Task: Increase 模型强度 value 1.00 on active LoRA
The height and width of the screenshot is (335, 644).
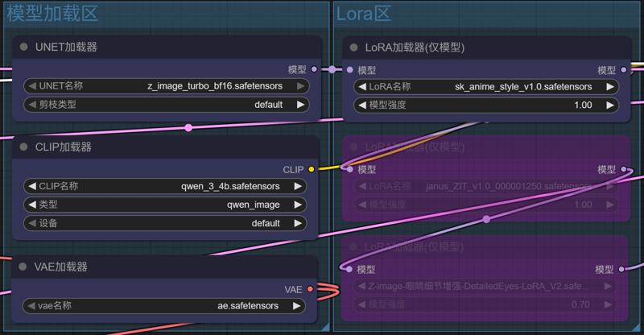Action: 610,105
